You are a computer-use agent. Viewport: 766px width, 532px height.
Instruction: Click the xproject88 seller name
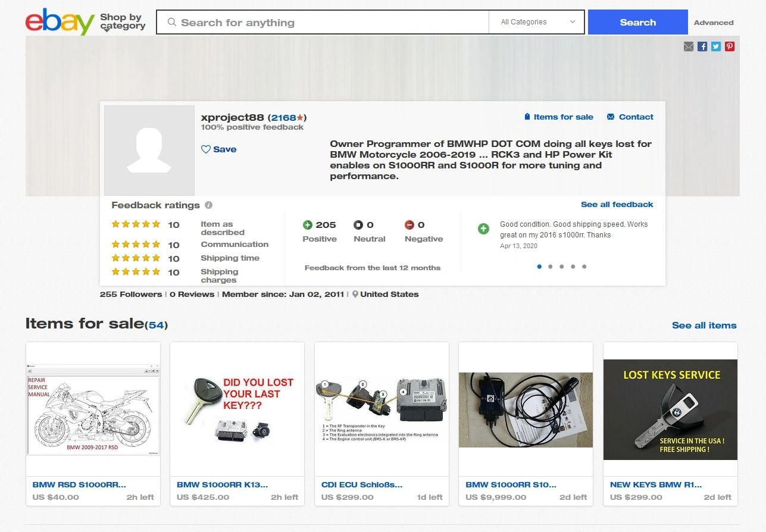click(x=233, y=117)
